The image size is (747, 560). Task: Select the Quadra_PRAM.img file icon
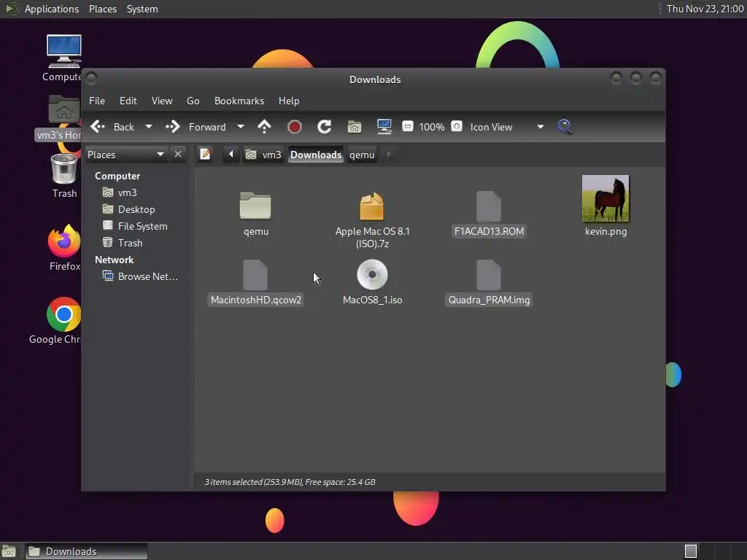(489, 275)
